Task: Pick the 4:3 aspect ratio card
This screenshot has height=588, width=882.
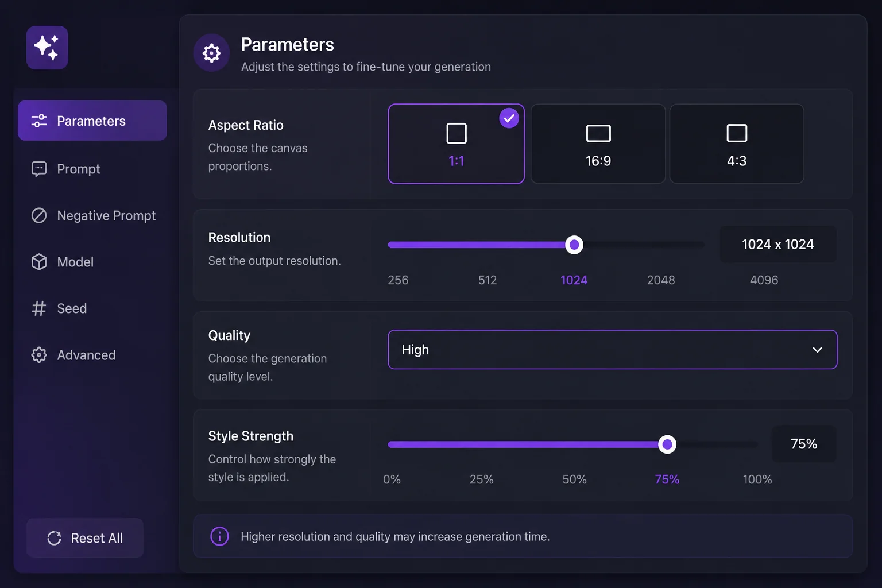Action: point(737,144)
